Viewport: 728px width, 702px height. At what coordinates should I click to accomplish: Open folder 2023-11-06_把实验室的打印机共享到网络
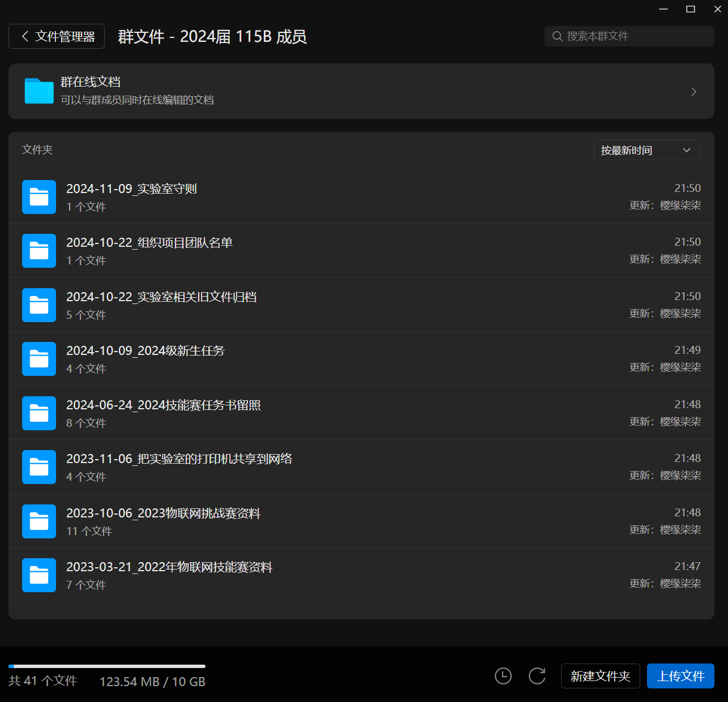coord(179,459)
